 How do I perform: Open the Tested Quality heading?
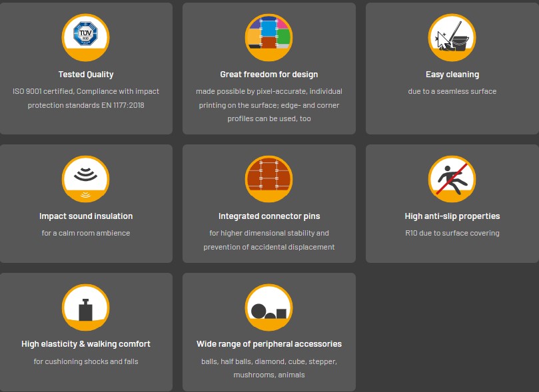point(86,75)
